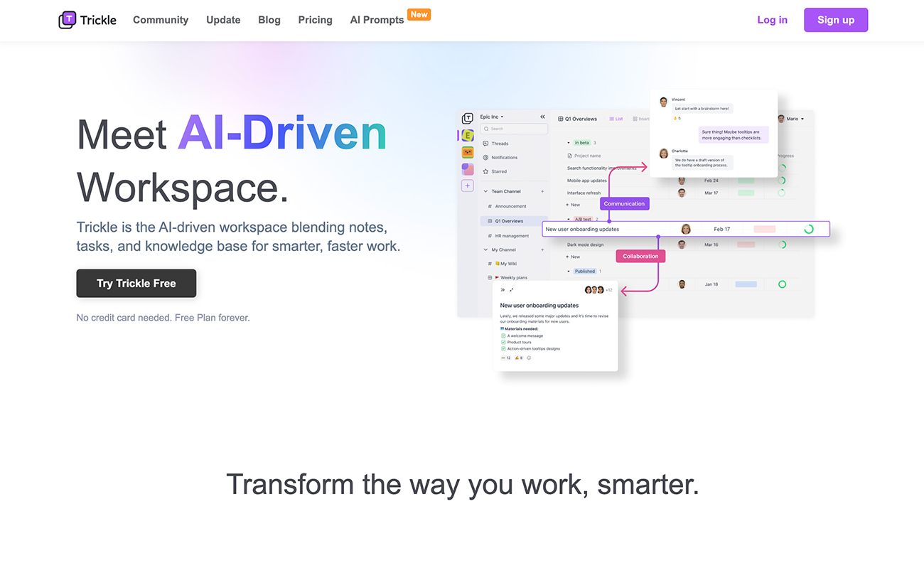This screenshot has width=924, height=585.
Task: Open Threads in the mockup sidebar
Action: tap(500, 144)
